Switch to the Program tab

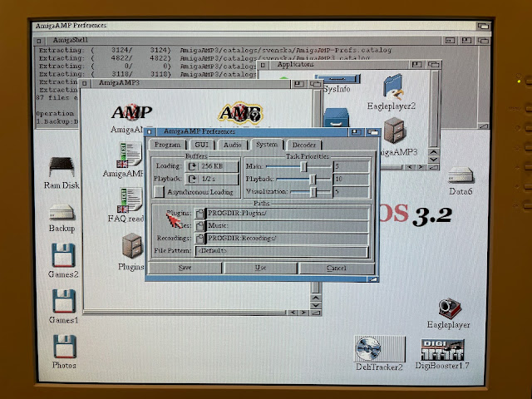[167, 145]
